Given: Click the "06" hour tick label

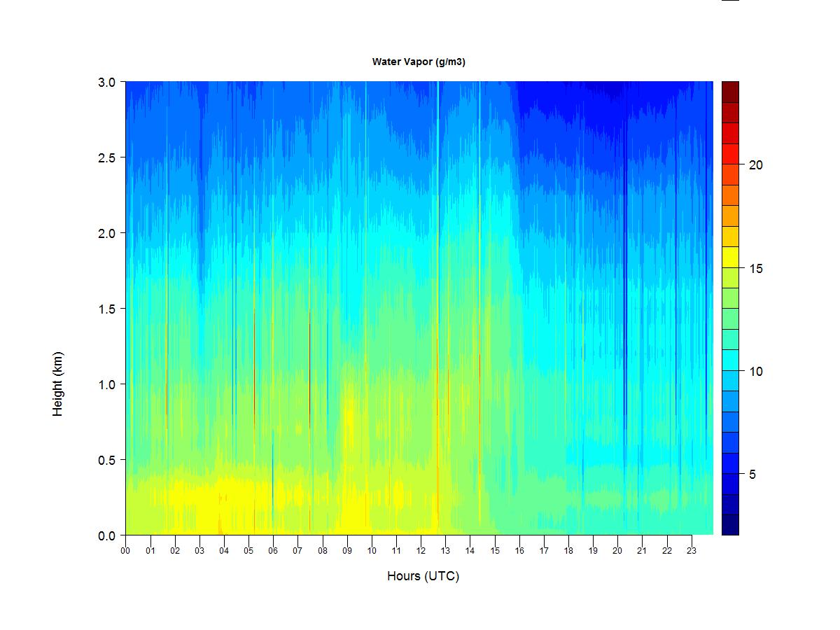Looking at the screenshot, I should click(x=273, y=551).
